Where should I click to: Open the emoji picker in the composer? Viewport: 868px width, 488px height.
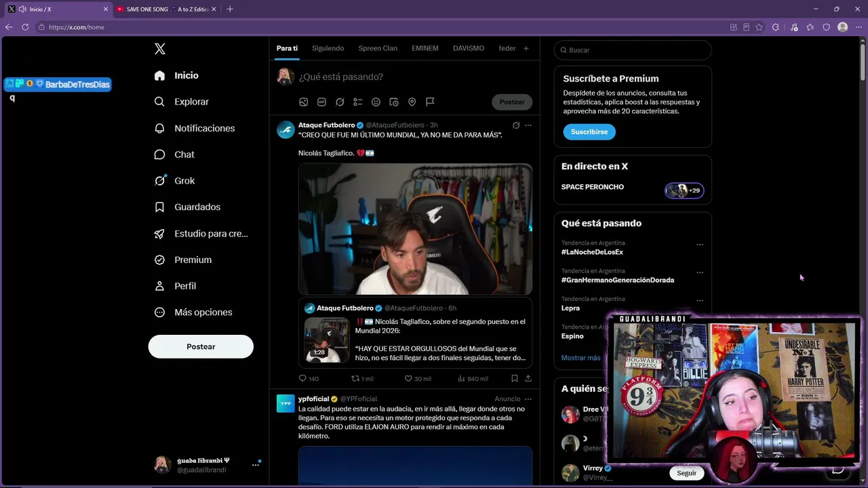[376, 102]
